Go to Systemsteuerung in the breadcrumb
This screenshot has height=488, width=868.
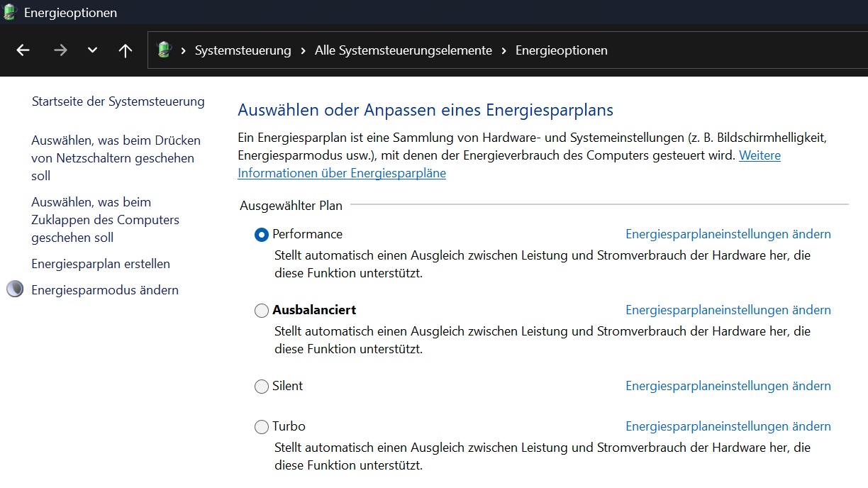(x=243, y=50)
